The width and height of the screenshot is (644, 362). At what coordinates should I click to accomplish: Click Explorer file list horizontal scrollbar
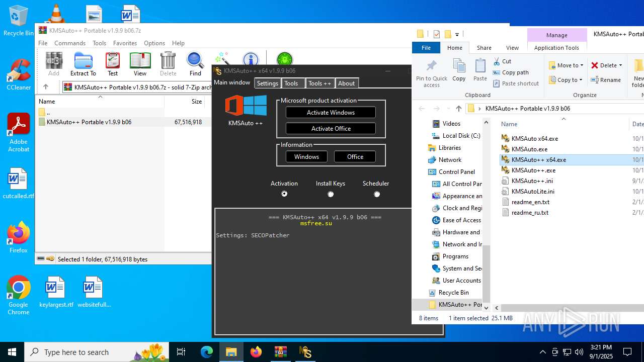[572, 308]
